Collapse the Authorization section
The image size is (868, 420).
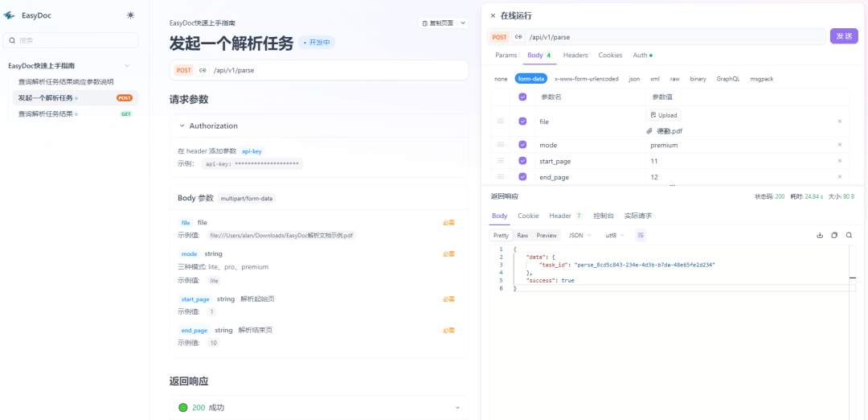182,126
